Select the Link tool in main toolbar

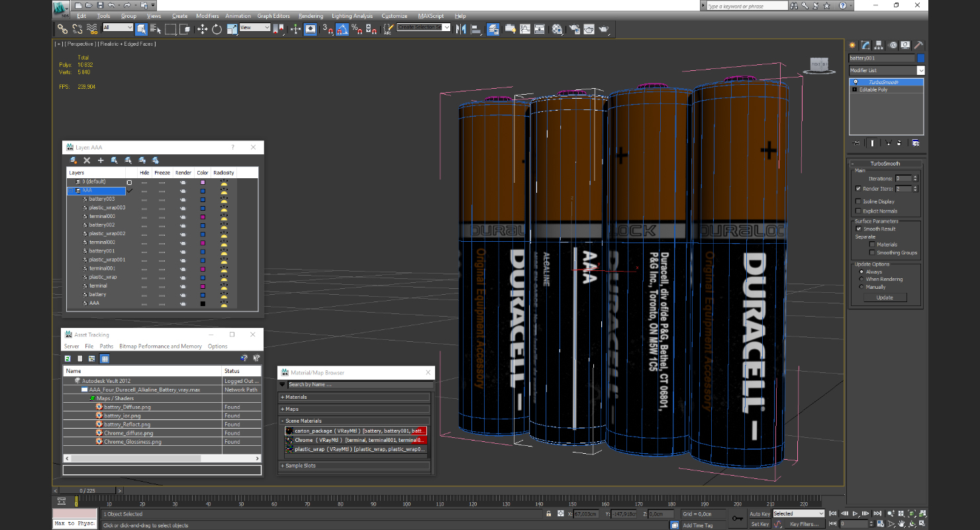coord(62,29)
